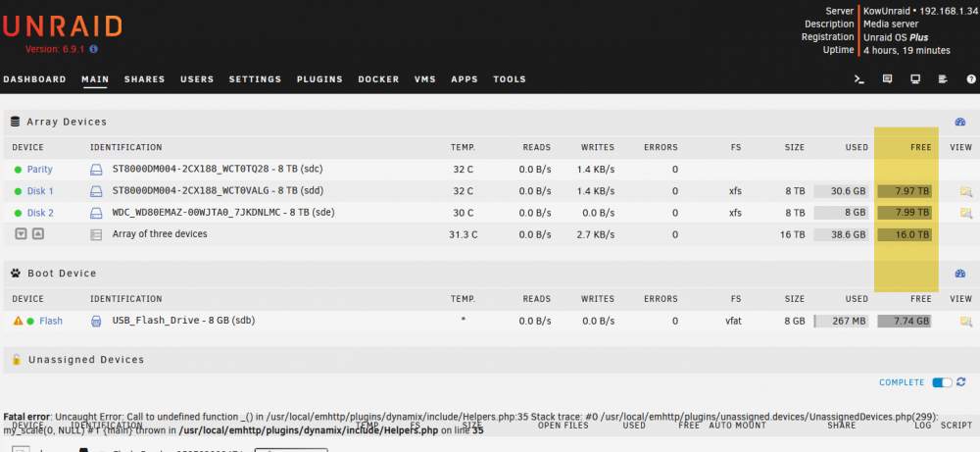
Task: Open the Disk 1 device link
Action: tap(40, 191)
